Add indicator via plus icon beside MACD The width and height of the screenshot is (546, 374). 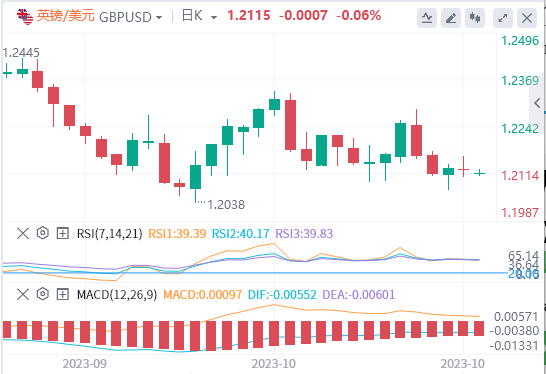point(62,295)
